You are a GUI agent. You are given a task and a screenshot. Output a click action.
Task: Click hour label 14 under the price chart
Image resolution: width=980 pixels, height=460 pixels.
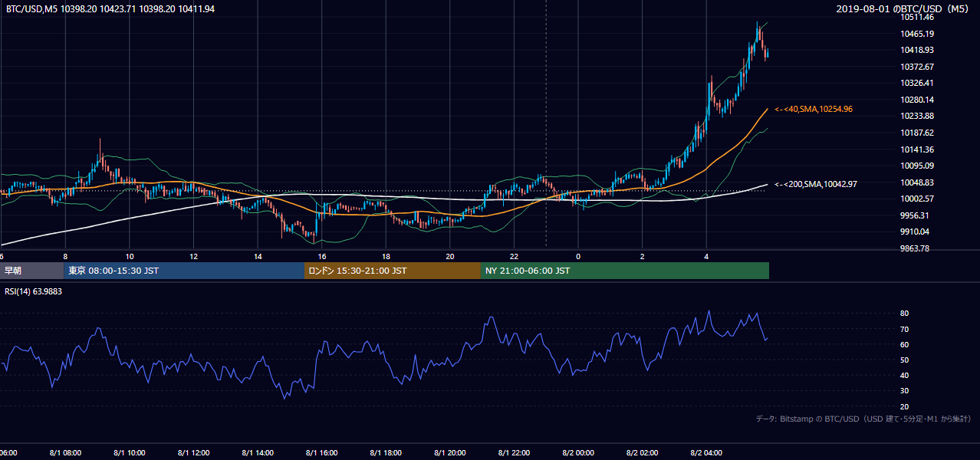258,256
